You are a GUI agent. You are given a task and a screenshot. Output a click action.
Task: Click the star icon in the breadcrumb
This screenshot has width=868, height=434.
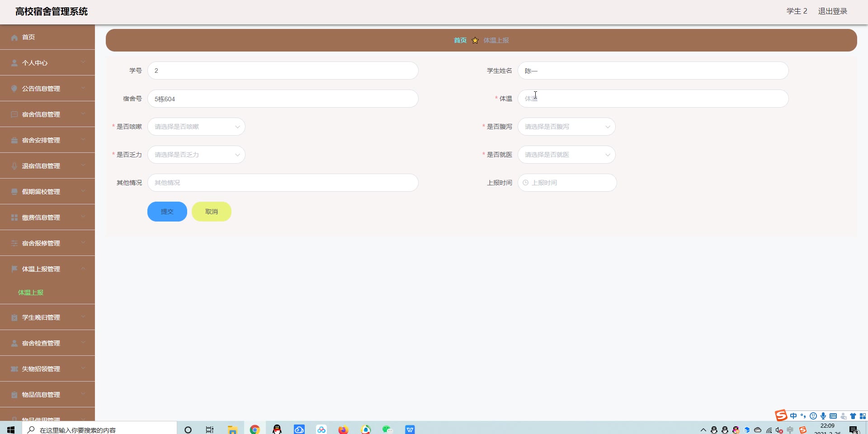coord(475,40)
